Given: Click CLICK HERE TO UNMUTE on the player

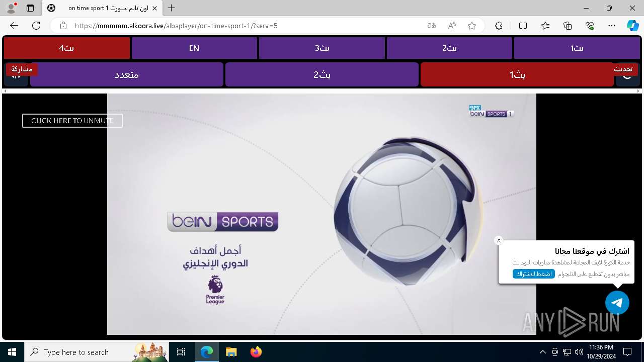Looking at the screenshot, I should (72, 121).
